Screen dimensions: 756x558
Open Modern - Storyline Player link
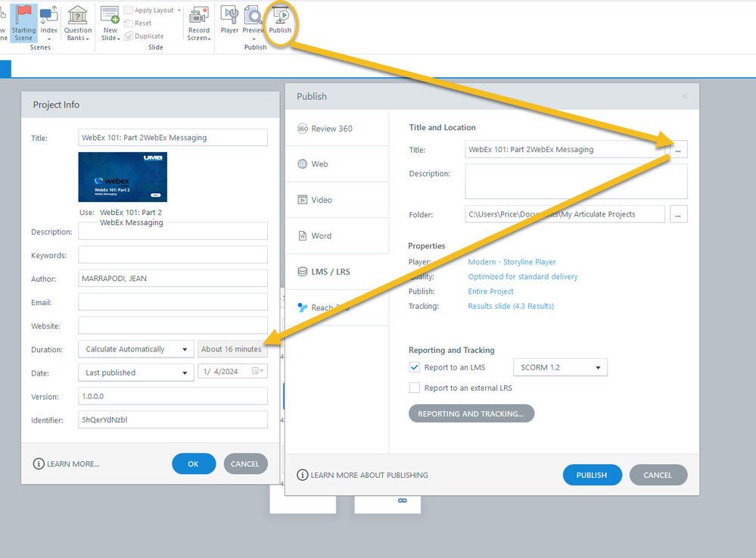512,262
